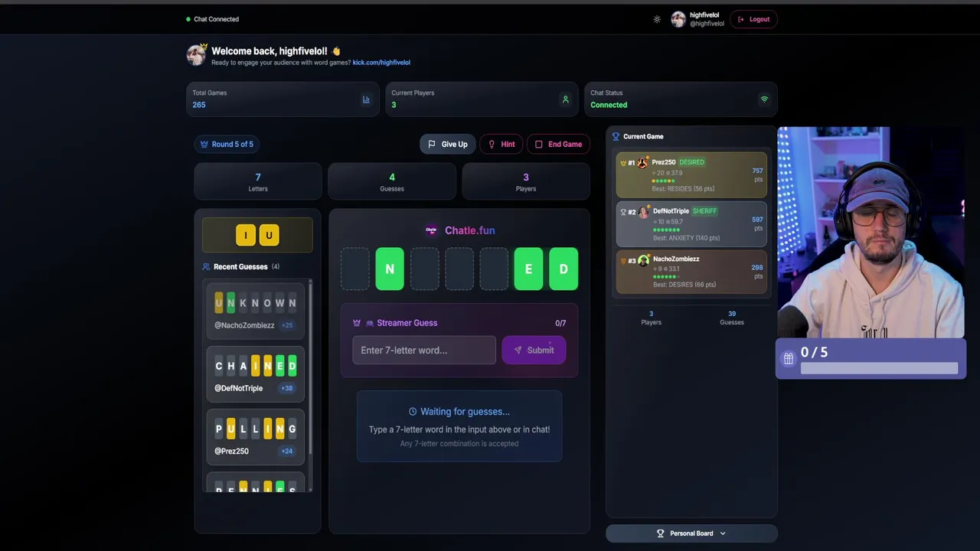Image resolution: width=980 pixels, height=551 pixels.
Task: Select the CHAINED guess by DefNotTriple
Action: (255, 373)
